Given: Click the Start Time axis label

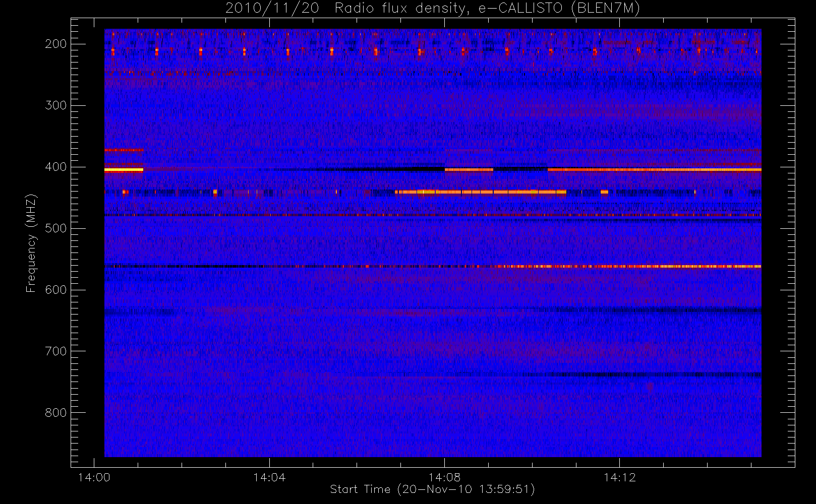Looking at the screenshot, I should [433, 489].
